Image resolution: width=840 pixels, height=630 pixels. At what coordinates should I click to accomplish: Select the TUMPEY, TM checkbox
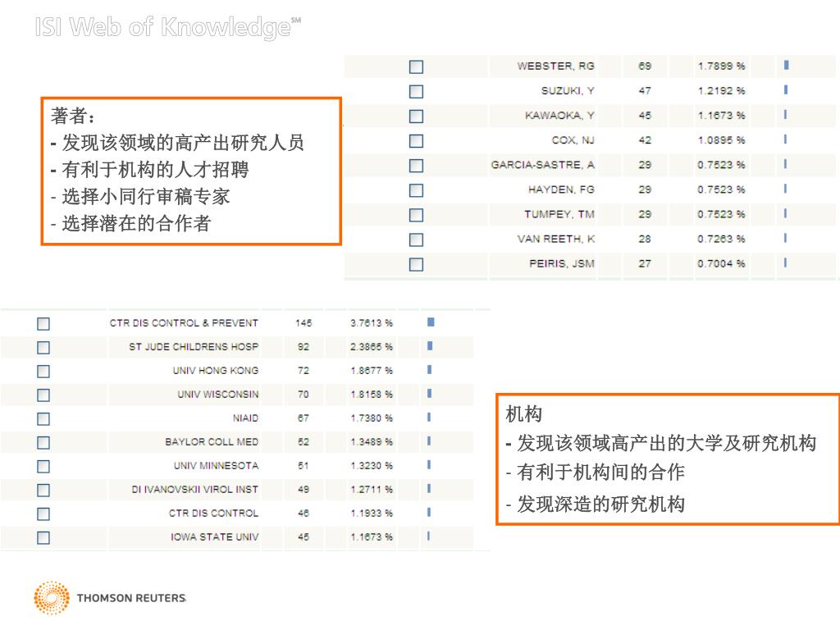[416, 214]
